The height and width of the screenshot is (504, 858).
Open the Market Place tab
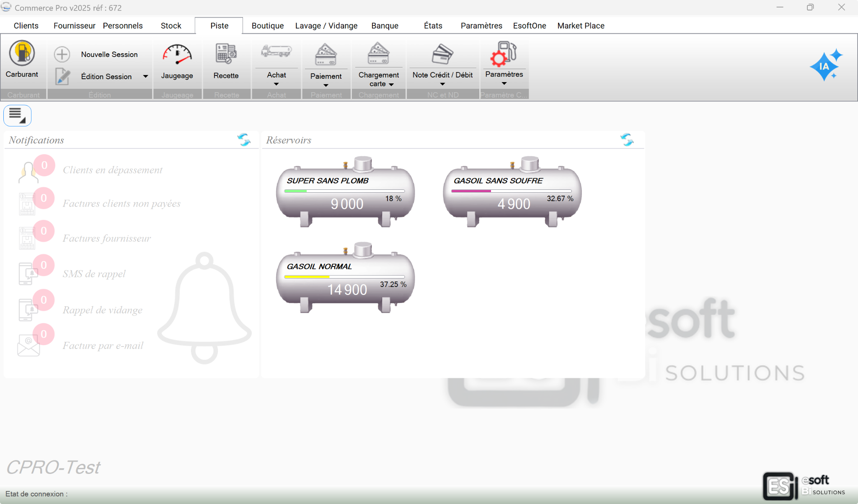tap(581, 26)
